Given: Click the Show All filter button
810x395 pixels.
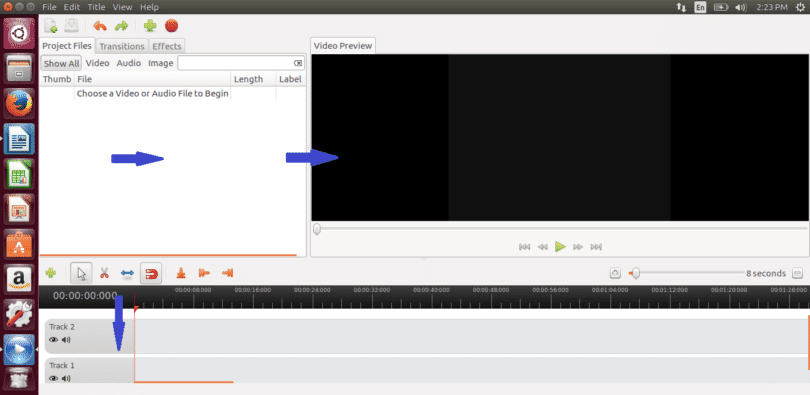Looking at the screenshot, I should click(61, 64).
